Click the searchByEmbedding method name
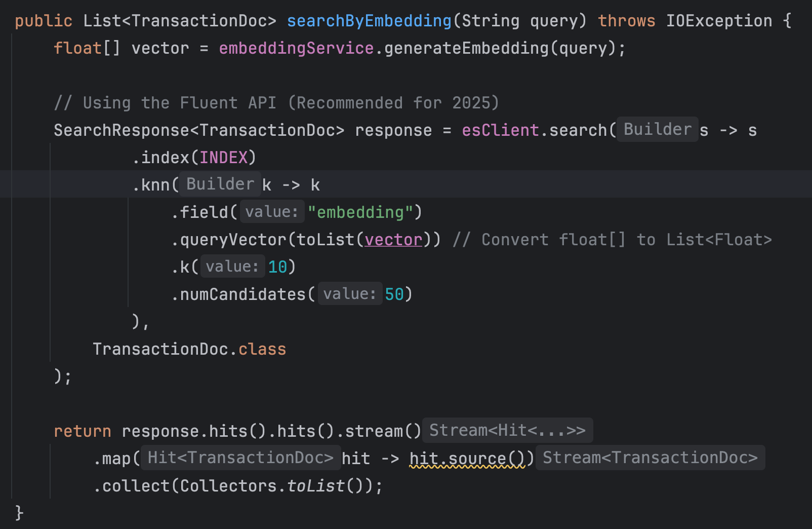The height and width of the screenshot is (529, 812). (369, 21)
